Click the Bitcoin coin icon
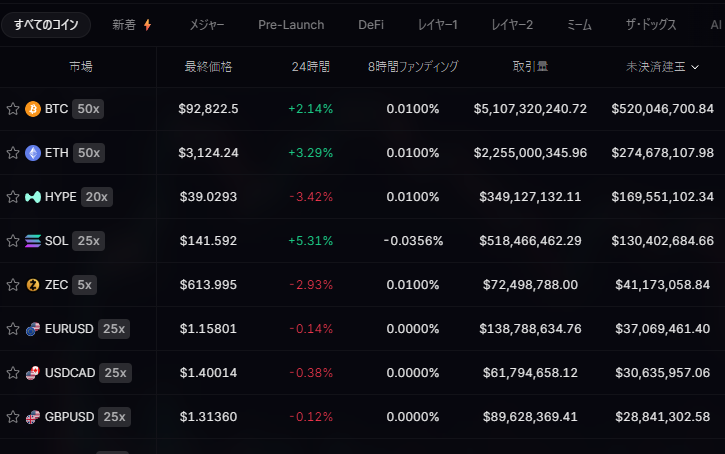The image size is (725, 454). pos(32,109)
